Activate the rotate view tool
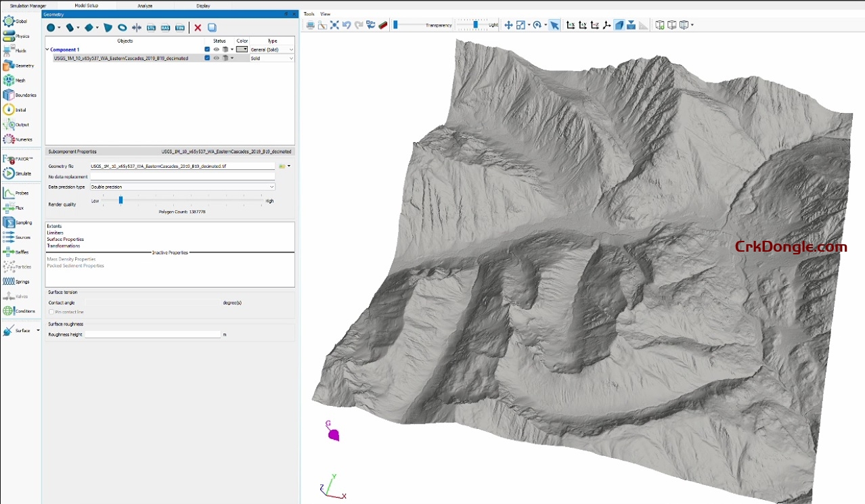 tap(539, 25)
